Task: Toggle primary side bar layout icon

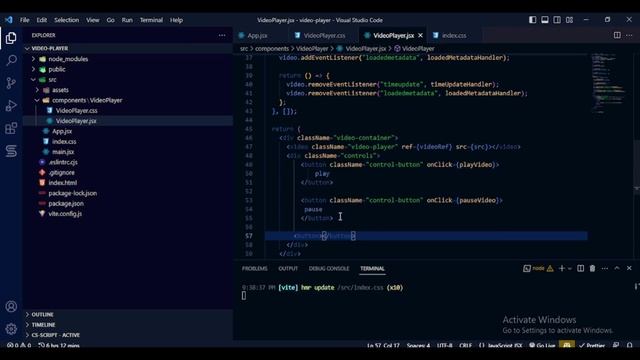Action: pyautogui.click(x=532, y=20)
